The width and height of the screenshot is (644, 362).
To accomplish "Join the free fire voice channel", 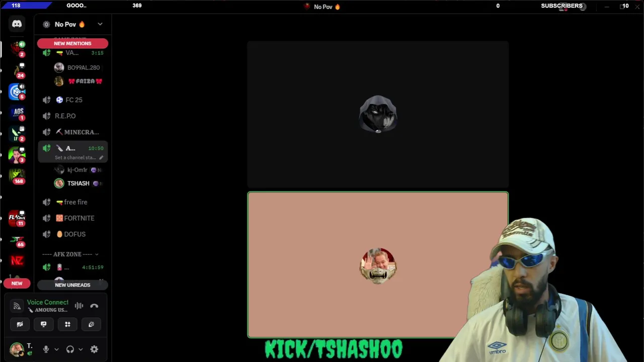I will (72, 202).
